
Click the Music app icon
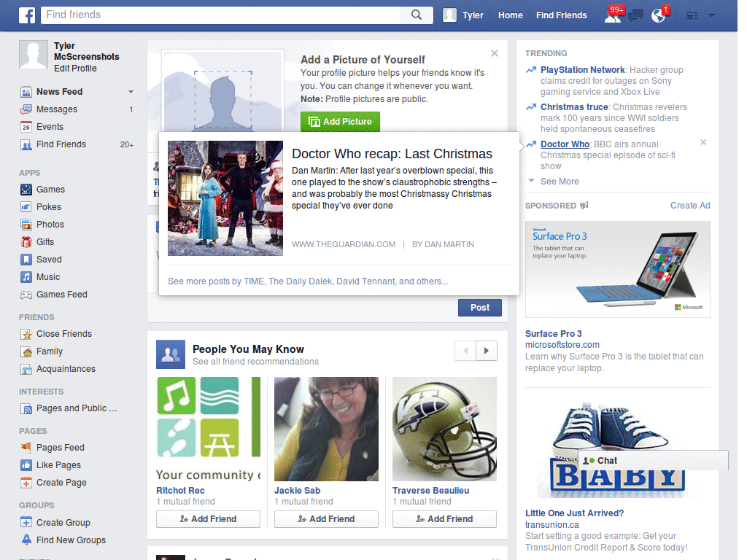point(26,276)
